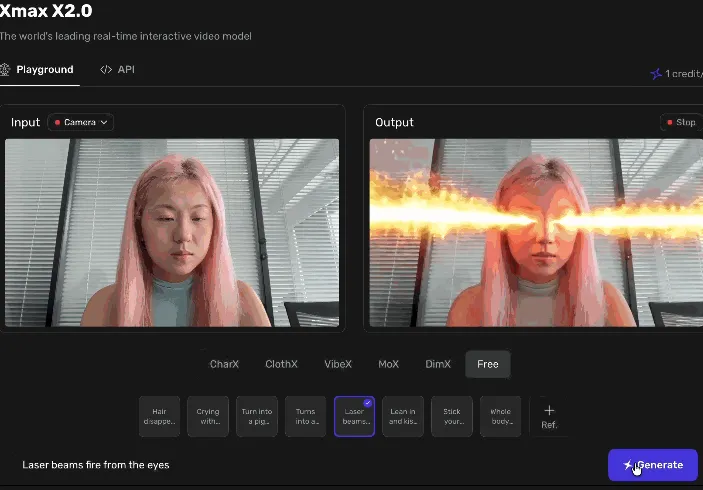703x490 pixels.
Task: Switch to the DimX category
Action: (438, 364)
